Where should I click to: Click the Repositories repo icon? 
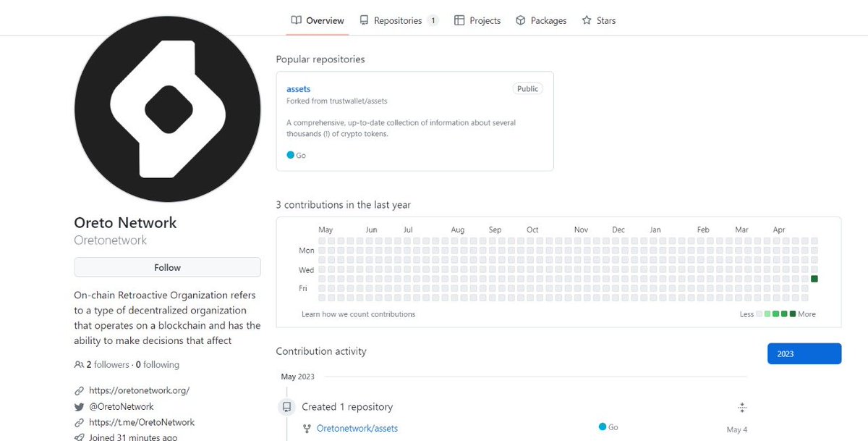[364, 20]
